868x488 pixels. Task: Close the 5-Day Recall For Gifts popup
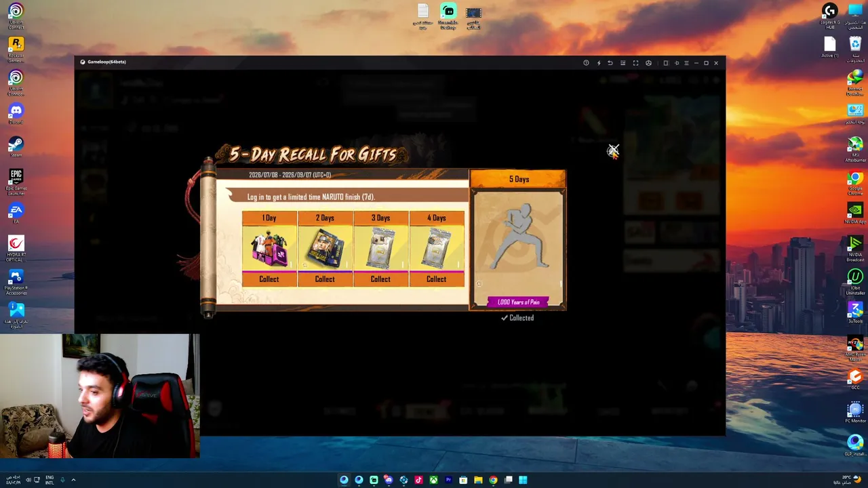(x=613, y=151)
